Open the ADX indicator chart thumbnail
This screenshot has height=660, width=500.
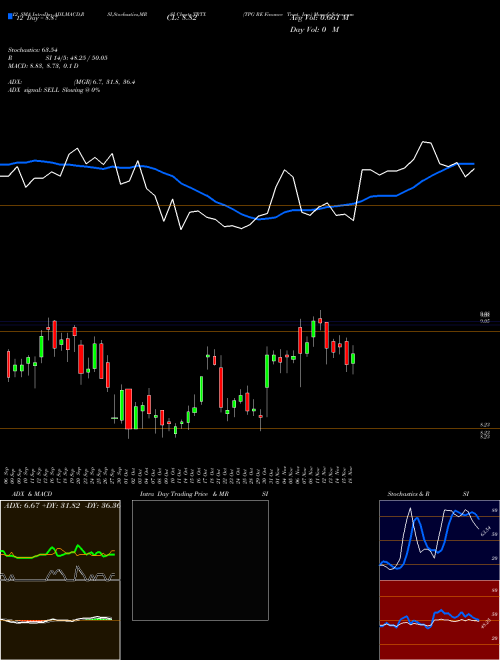point(60,540)
